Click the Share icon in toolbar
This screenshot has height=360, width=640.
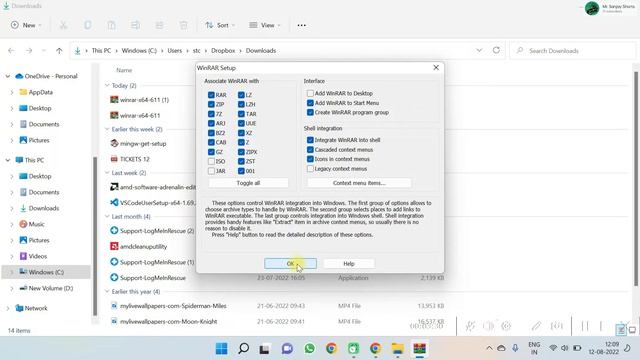coord(159,25)
